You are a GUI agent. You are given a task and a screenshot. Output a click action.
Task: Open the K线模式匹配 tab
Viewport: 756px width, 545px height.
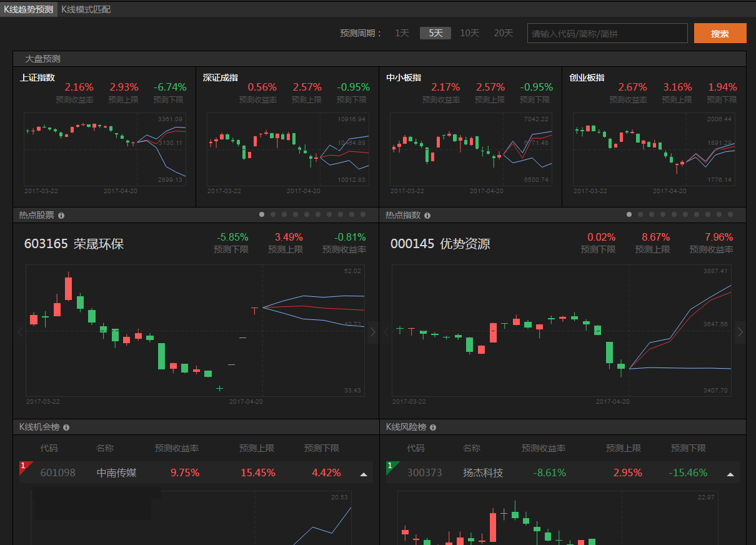[86, 9]
